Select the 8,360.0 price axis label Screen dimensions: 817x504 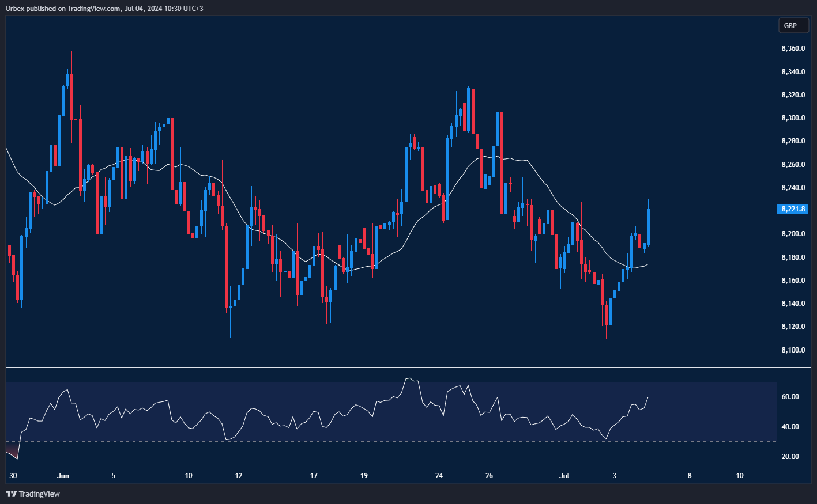793,48
